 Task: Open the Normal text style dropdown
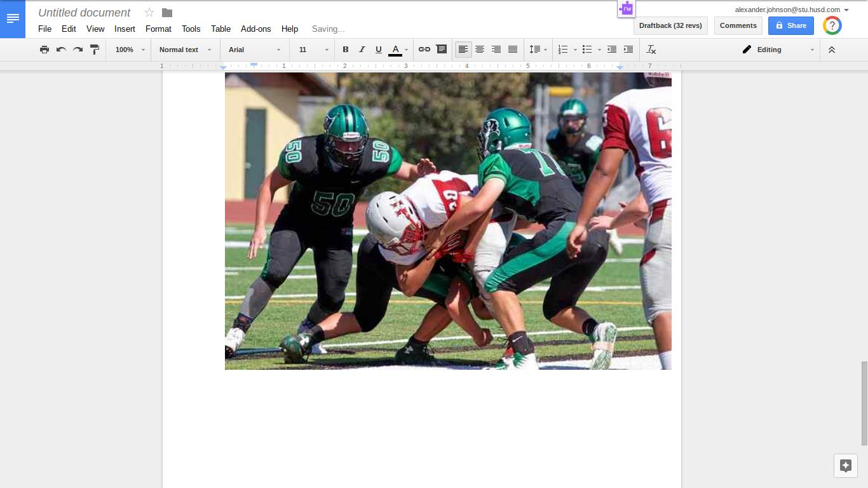tap(185, 50)
